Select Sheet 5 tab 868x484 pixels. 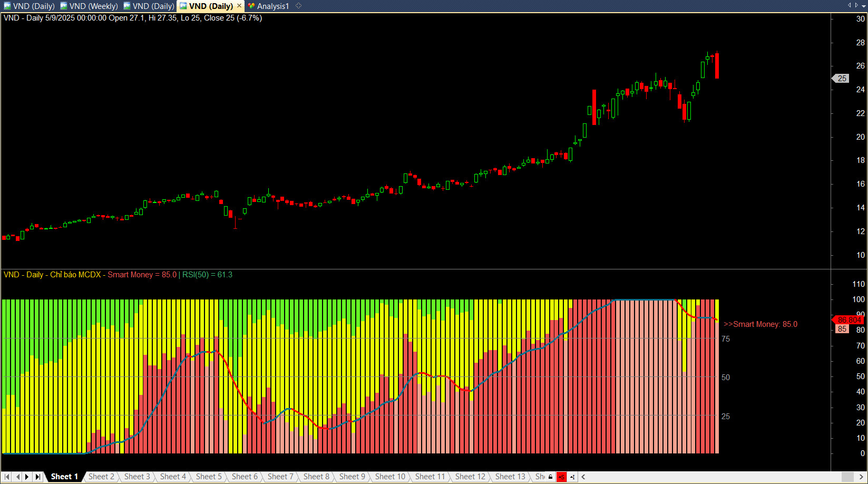click(x=209, y=477)
